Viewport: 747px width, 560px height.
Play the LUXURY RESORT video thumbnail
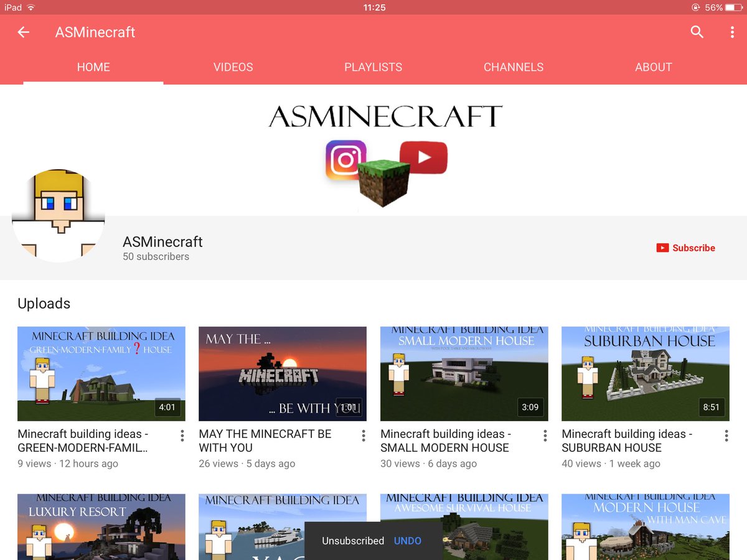pyautogui.click(x=101, y=527)
